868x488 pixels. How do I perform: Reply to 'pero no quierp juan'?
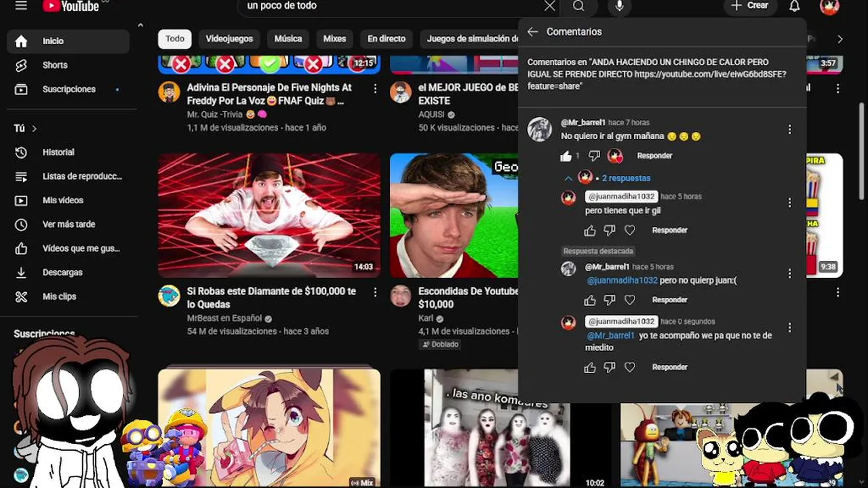pyautogui.click(x=670, y=300)
